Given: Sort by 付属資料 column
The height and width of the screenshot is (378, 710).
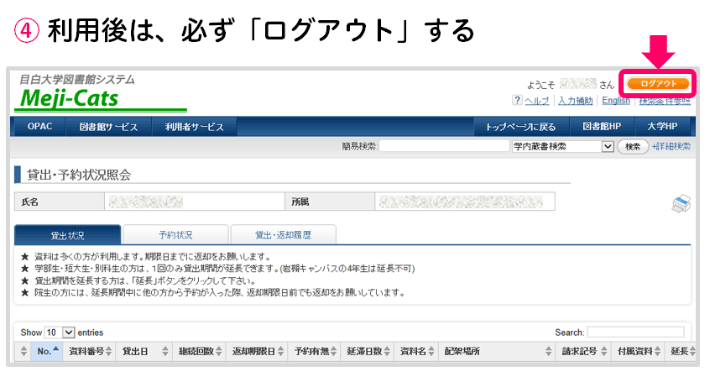Looking at the screenshot, I should pos(638,351).
